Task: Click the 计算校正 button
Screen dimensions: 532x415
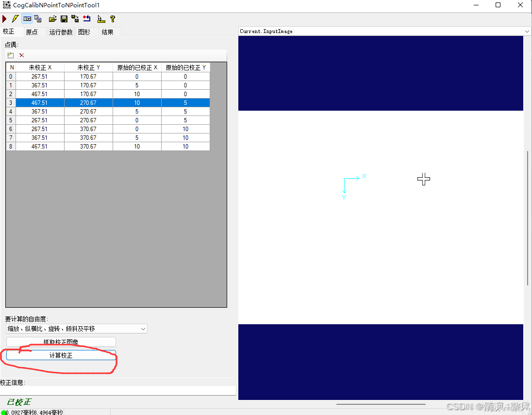Action: 61,355
